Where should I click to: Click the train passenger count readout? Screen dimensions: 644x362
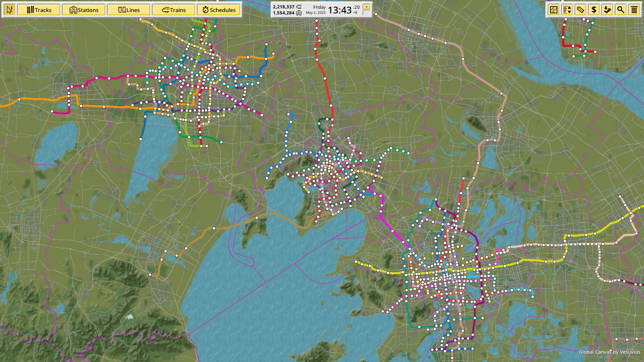pyautogui.click(x=283, y=6)
